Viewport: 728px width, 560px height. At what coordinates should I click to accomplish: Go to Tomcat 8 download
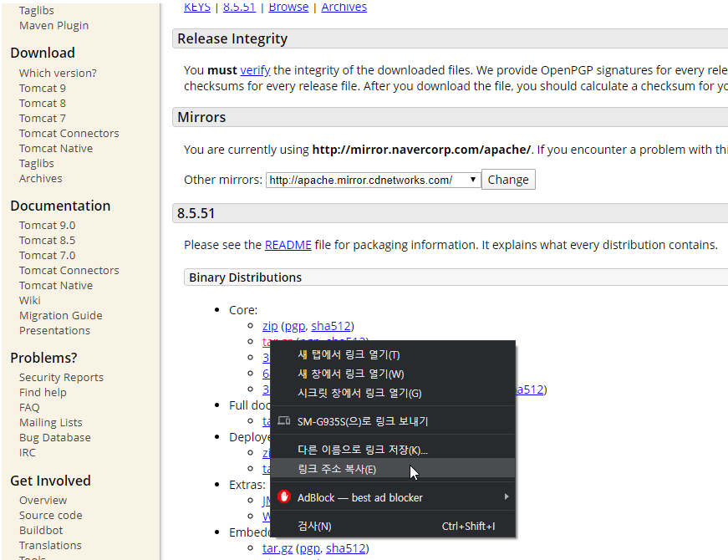(43, 103)
